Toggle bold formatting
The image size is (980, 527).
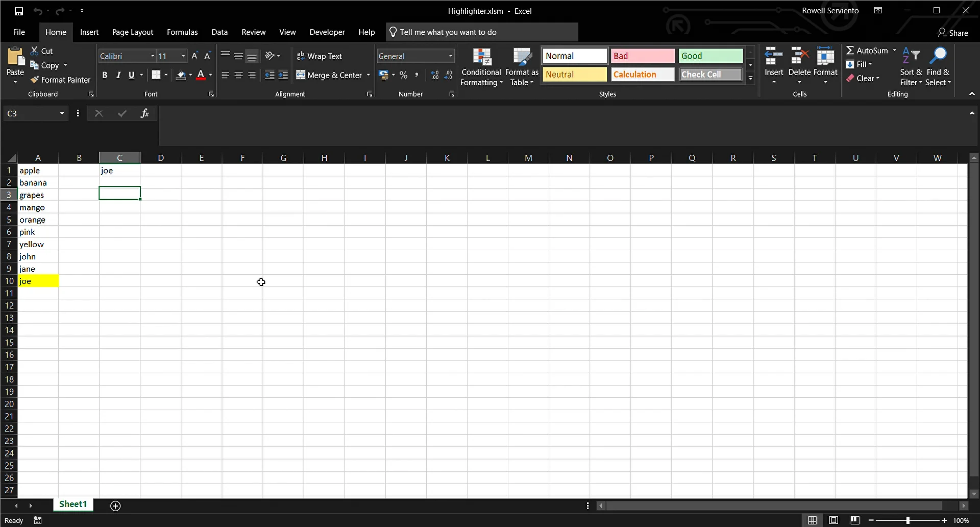pos(105,75)
